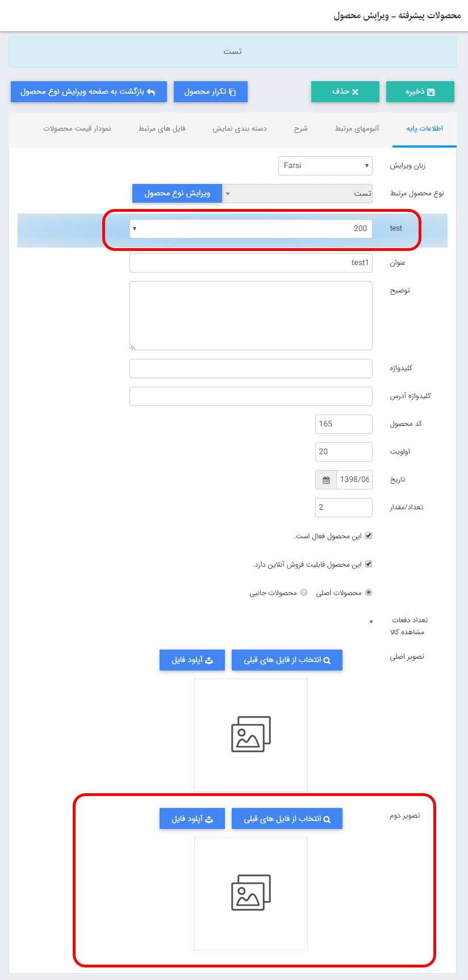Click تکرار محصول duplicate product button
This screenshot has height=980, width=468.
click(210, 92)
